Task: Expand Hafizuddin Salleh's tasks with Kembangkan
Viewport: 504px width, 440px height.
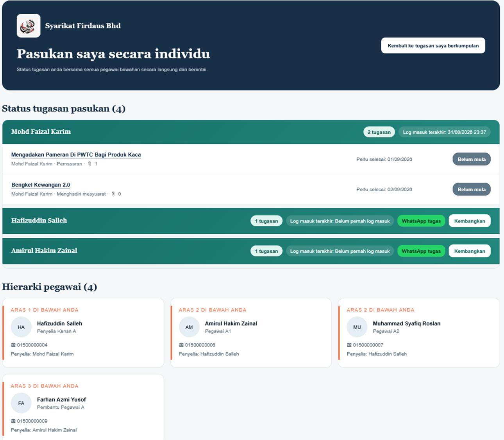Action: (x=470, y=221)
